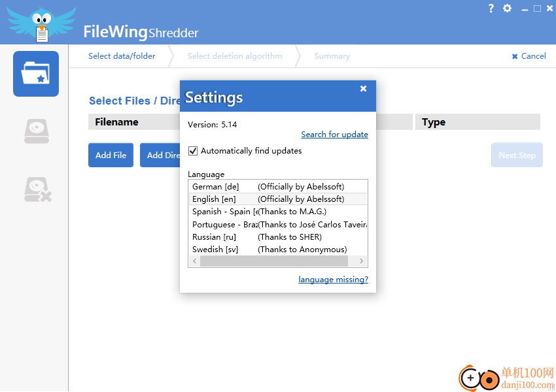556x392 pixels.
Task: Click Cancel in the wizard bar
Action: pyautogui.click(x=529, y=56)
